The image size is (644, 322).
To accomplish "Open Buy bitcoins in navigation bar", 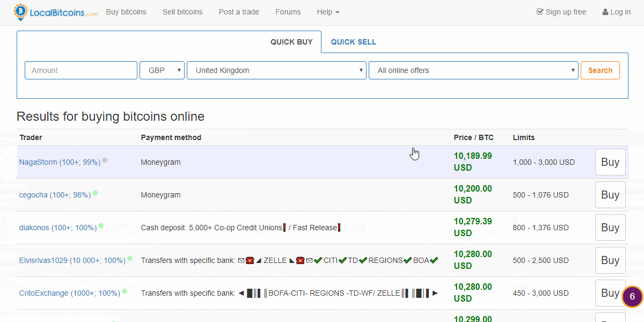I will click(x=126, y=12).
